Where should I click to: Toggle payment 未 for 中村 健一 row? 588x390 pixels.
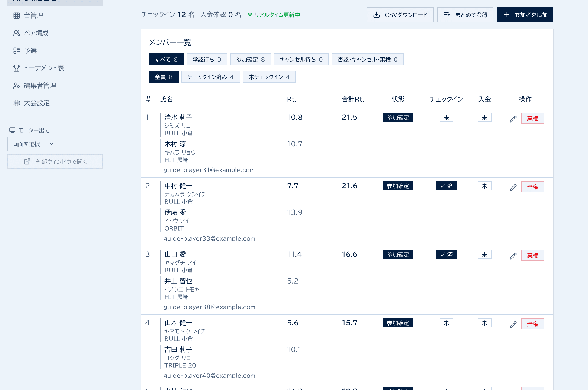click(484, 186)
